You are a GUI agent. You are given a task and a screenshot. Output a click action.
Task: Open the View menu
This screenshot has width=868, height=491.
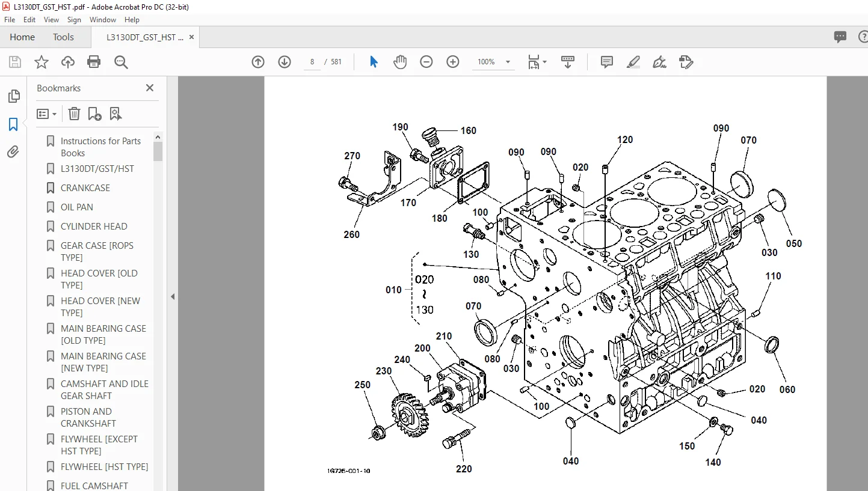(51, 20)
